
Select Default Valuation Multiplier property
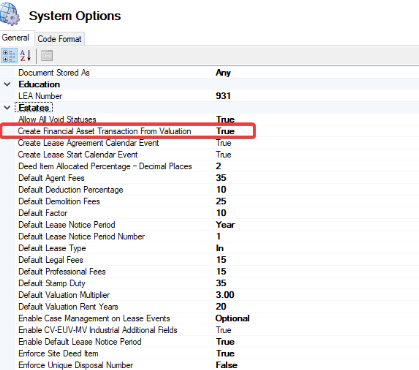[64, 295]
